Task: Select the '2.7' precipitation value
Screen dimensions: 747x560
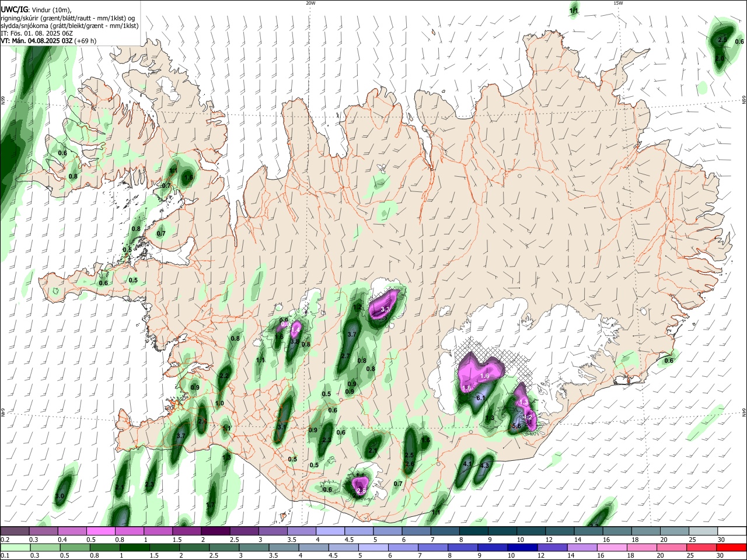Action: click(345, 356)
